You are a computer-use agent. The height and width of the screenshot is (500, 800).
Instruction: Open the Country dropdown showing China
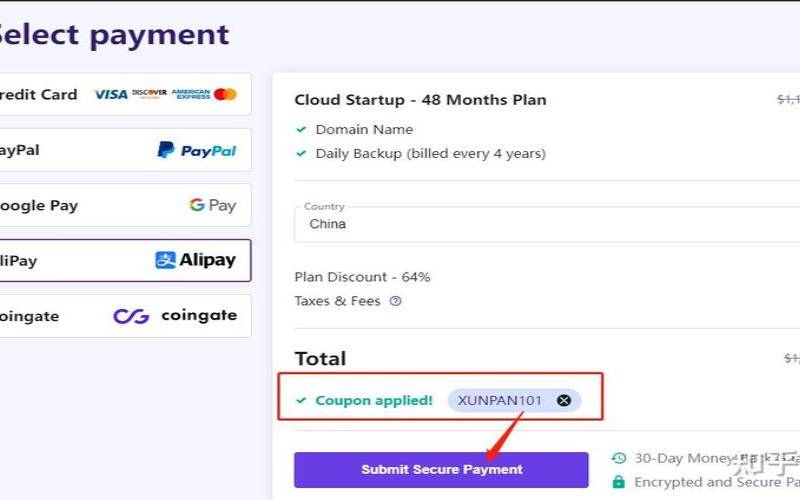click(x=547, y=224)
